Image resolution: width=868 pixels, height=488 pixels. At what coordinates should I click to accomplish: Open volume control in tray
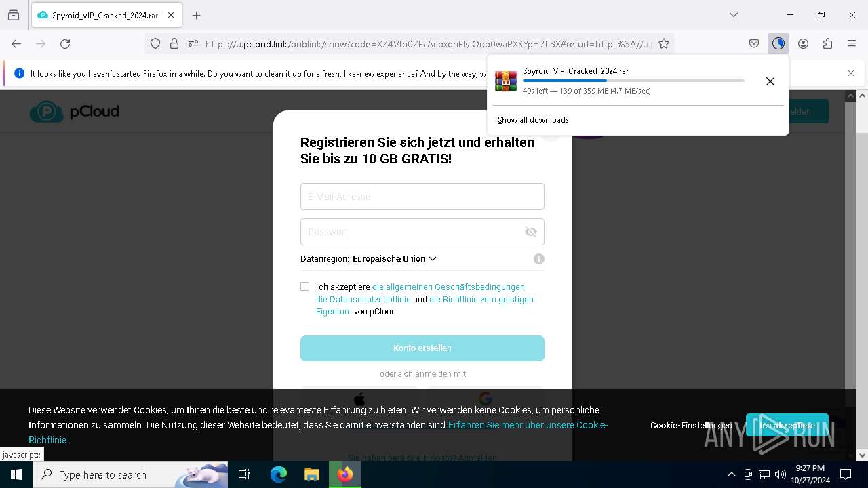[x=781, y=474]
